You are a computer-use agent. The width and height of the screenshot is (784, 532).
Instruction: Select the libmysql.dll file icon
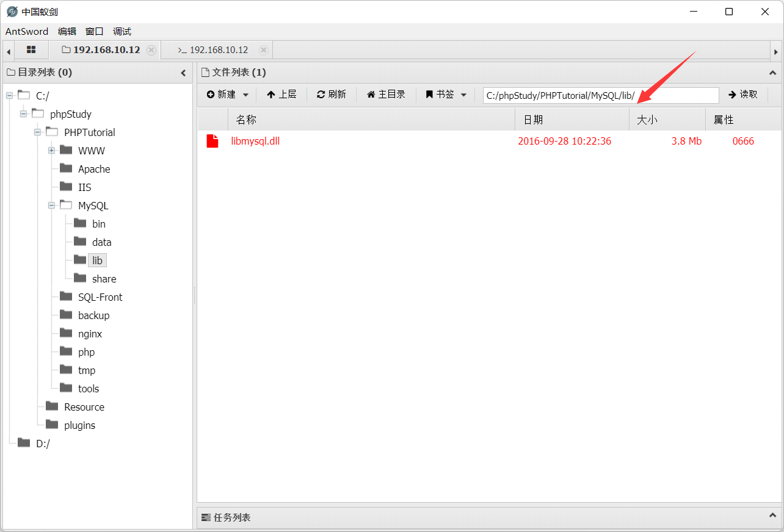[x=212, y=141]
